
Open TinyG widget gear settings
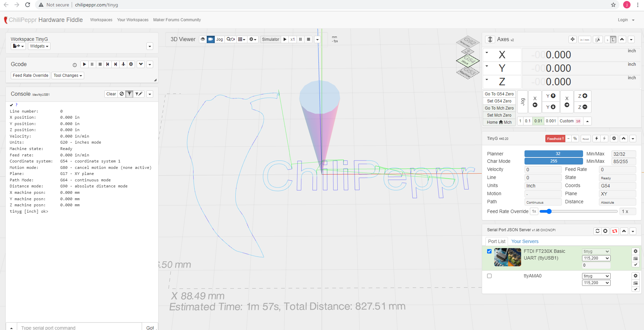click(614, 139)
